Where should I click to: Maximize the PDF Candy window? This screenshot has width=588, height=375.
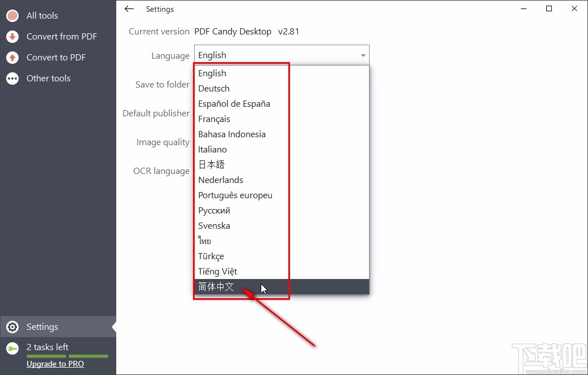[549, 8]
